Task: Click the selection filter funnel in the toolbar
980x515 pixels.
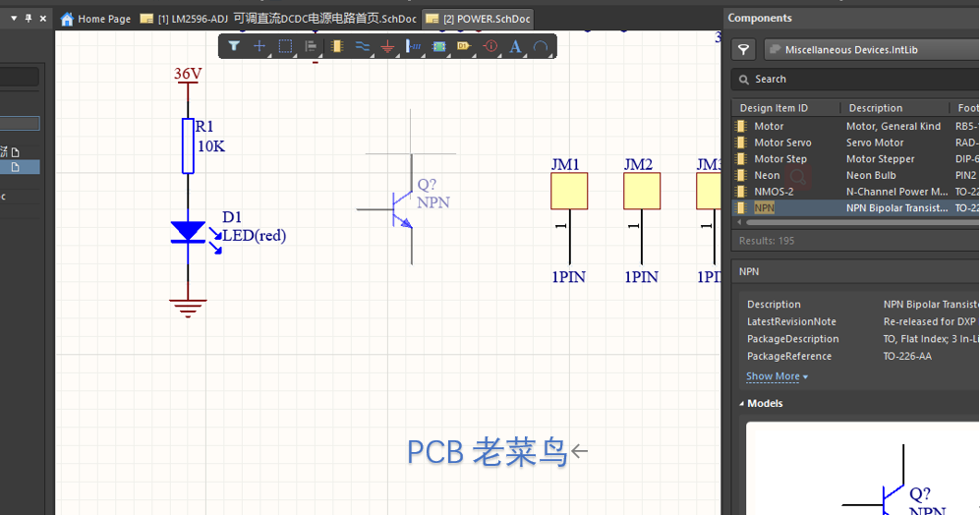Action: [x=234, y=46]
